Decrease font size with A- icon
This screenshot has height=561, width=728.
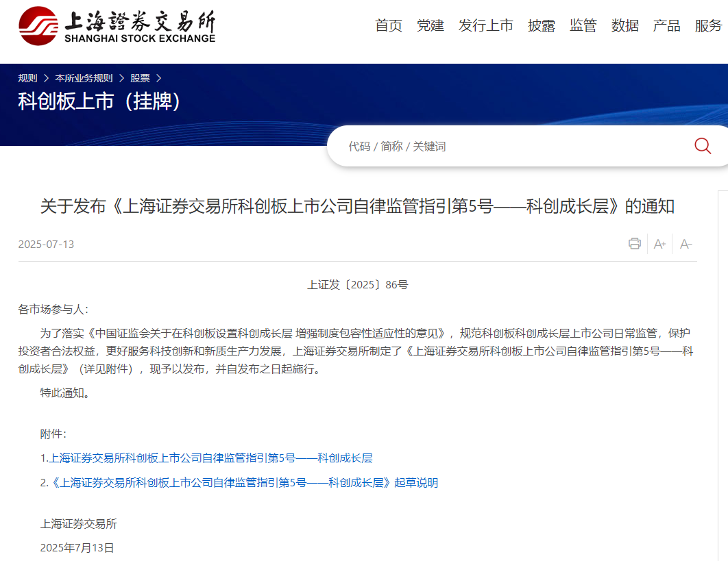point(685,244)
